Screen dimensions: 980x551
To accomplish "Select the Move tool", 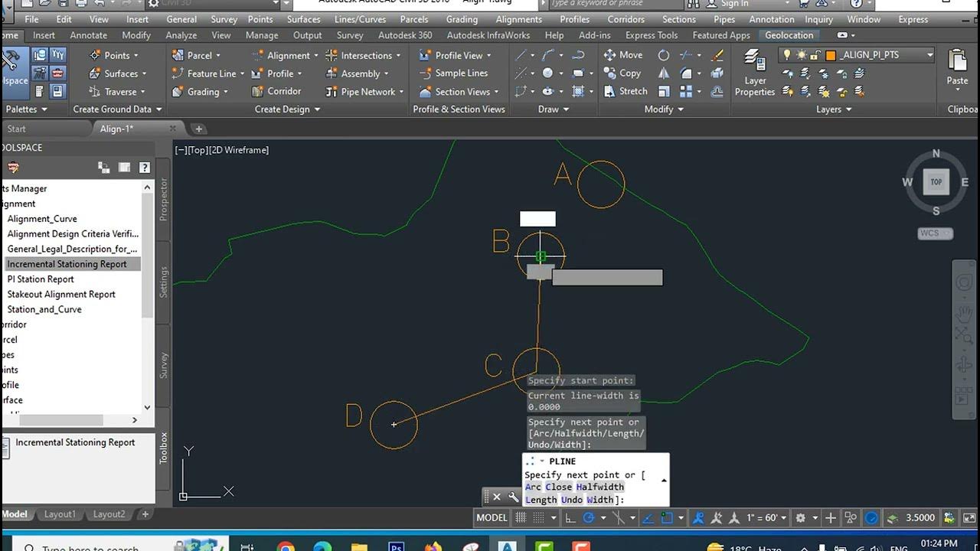I will 623,55.
